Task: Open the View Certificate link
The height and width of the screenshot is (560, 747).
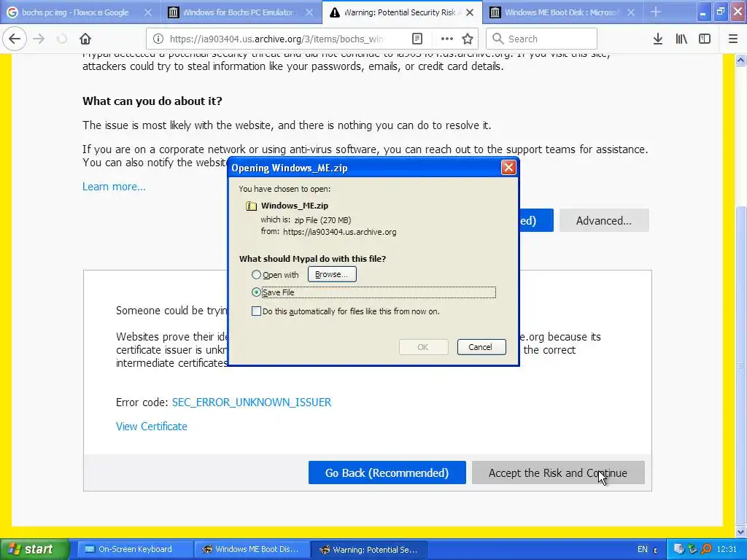Action: tap(152, 426)
